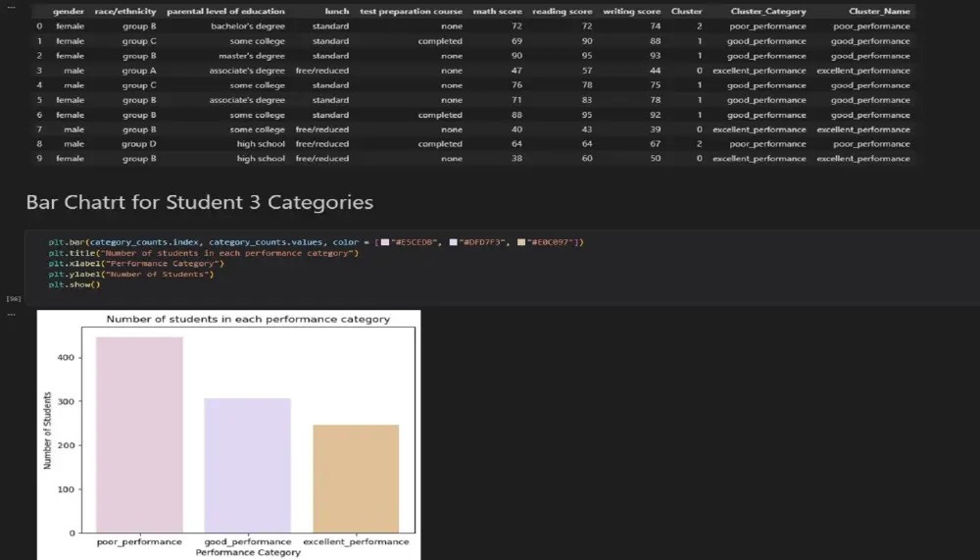Screen dimensions: 980x560
Task: Place cursor on the plt.show() line
Action: [74, 284]
